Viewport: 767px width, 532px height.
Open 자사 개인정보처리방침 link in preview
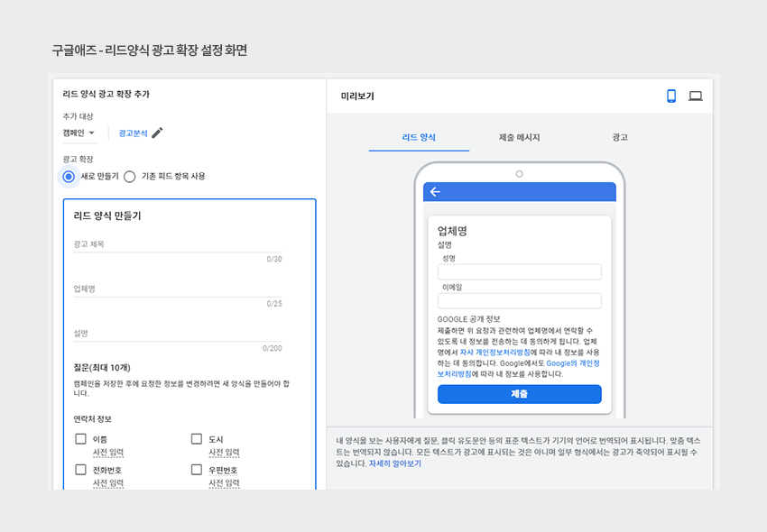(x=494, y=352)
